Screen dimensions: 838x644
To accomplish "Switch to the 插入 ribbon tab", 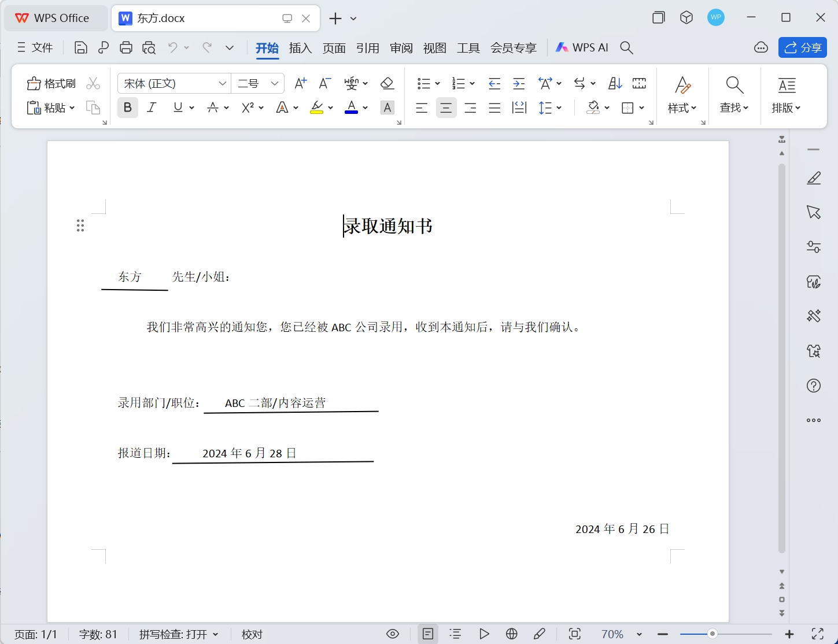I will pyautogui.click(x=300, y=48).
